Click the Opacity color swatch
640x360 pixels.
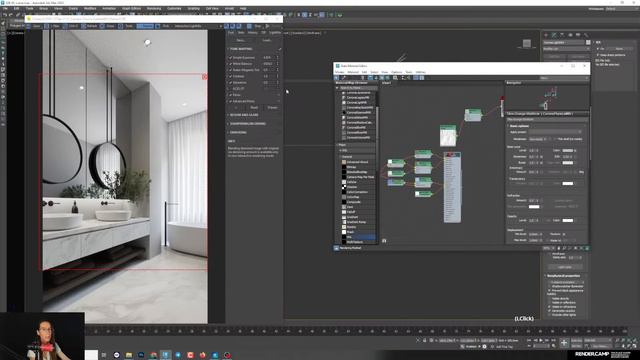click(568, 221)
